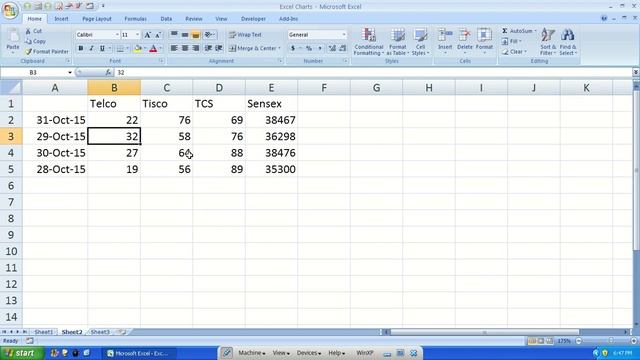Apply accounting dollar format
The width and height of the screenshot is (640, 360).
click(293, 49)
